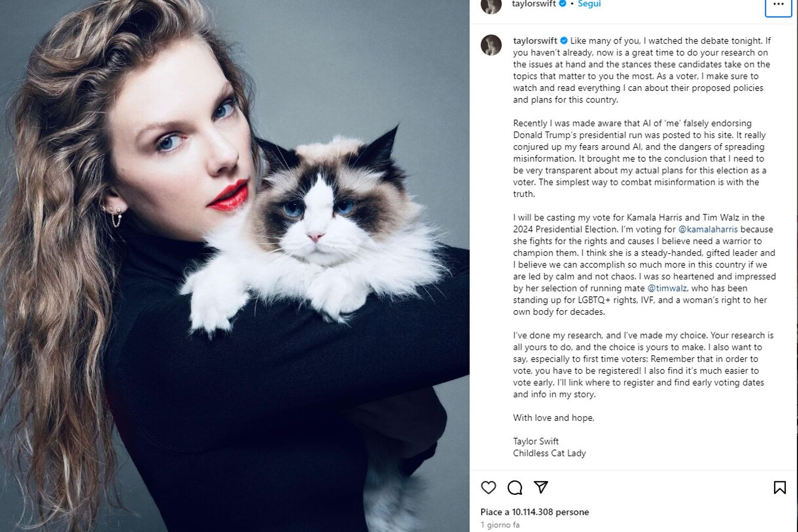Like the post with heart icon
This screenshot has height=532, width=798.
488,487
